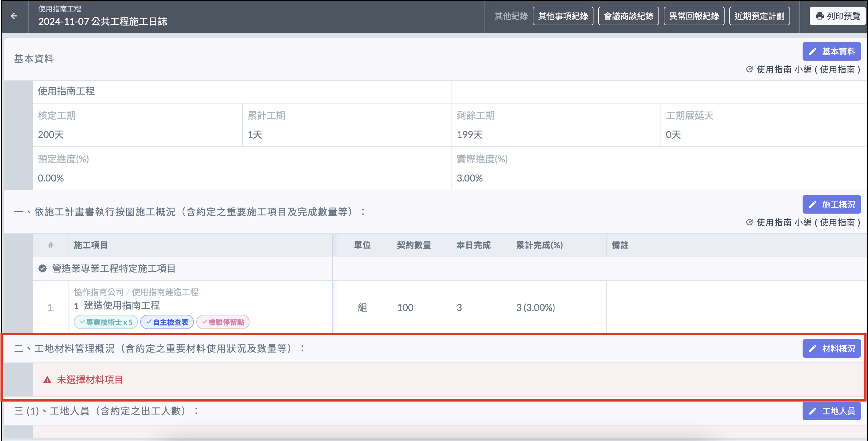The height and width of the screenshot is (441, 868).
Task: Click pencil icon on 施工概況 button
Action: (812, 204)
